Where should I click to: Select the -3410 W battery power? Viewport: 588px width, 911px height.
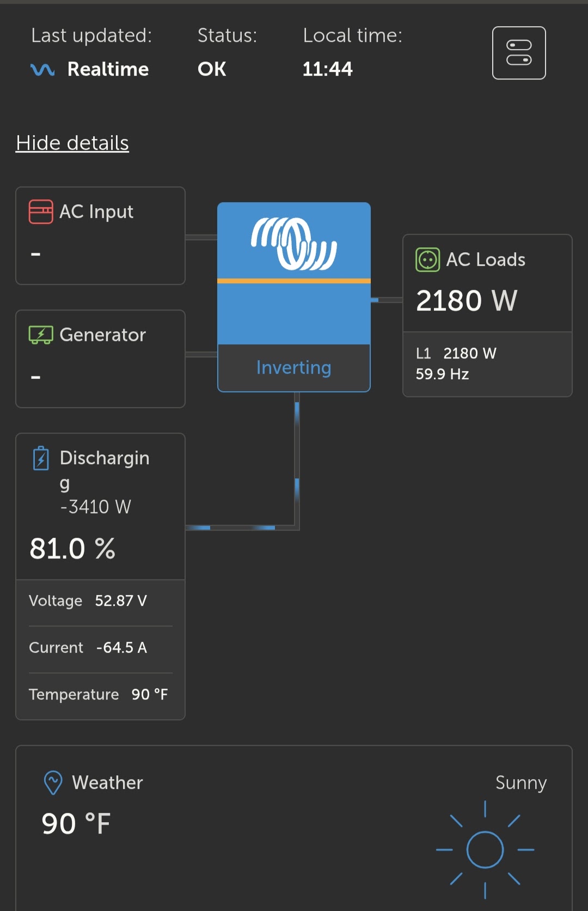point(95,507)
